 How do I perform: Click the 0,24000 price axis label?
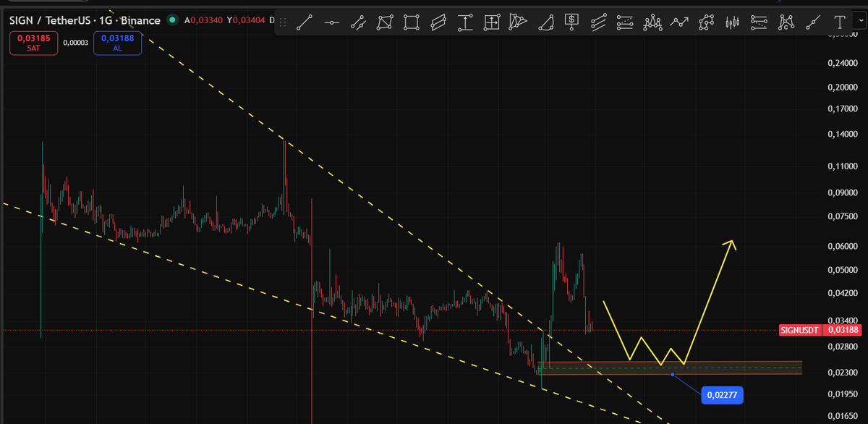coord(842,64)
